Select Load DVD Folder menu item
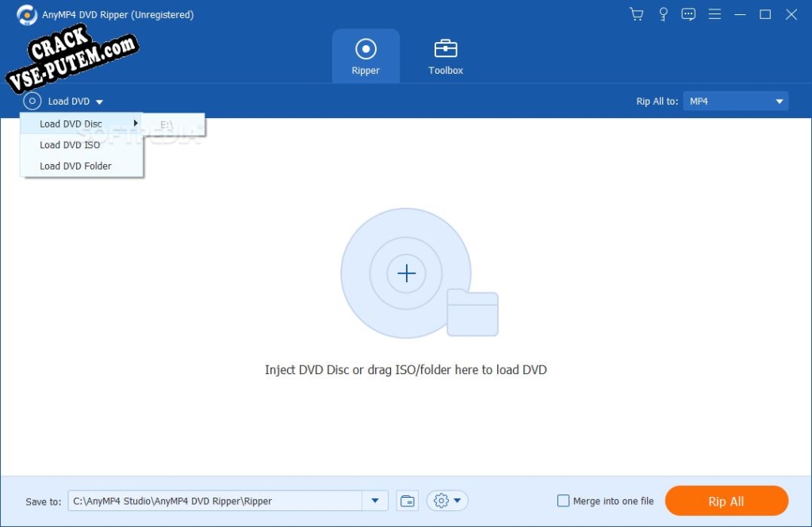The width and height of the screenshot is (812, 527). [82, 166]
